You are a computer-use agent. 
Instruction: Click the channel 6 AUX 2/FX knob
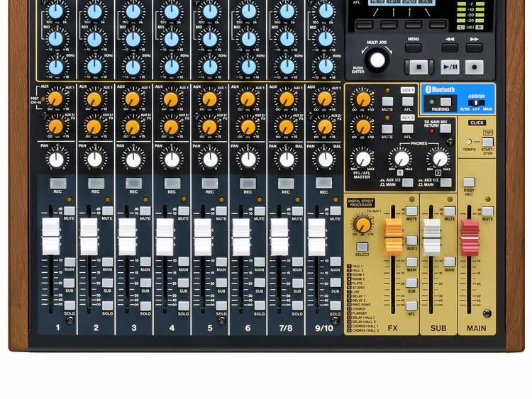[x=248, y=127]
